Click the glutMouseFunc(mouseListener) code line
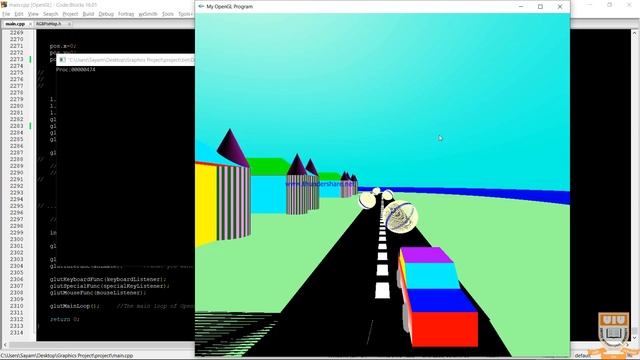The image size is (640, 360). [x=98, y=293]
